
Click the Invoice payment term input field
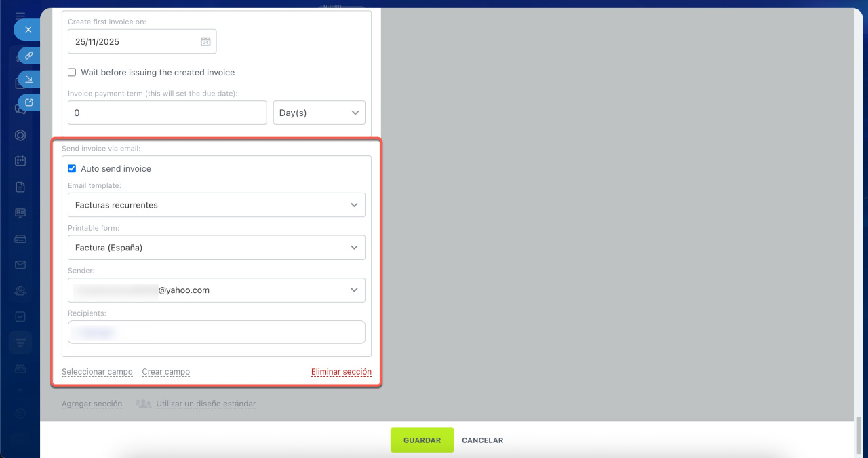[x=167, y=113]
